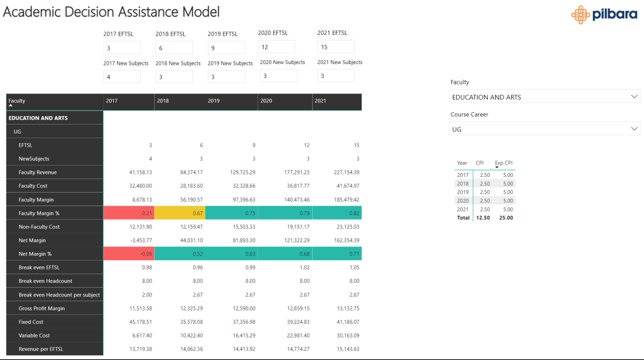The height and width of the screenshot is (360, 644).
Task: Click the Year column header in CPI table
Action: pyautogui.click(x=462, y=163)
